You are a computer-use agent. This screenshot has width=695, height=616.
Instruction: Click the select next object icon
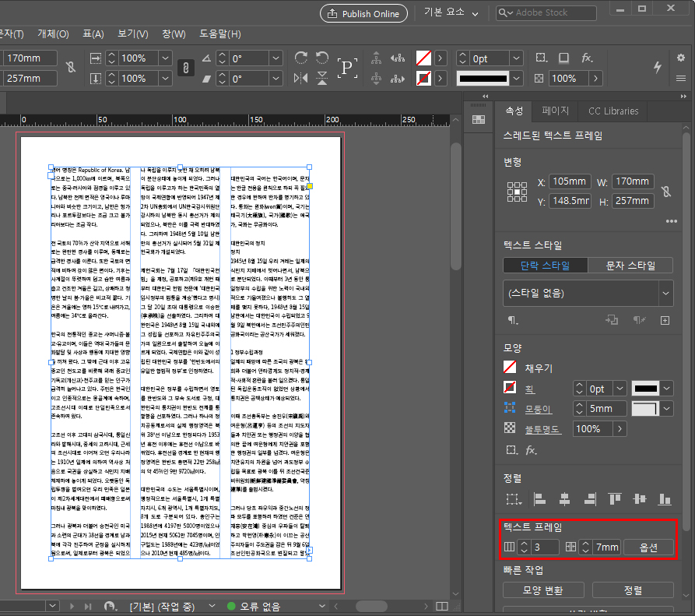pos(398,79)
